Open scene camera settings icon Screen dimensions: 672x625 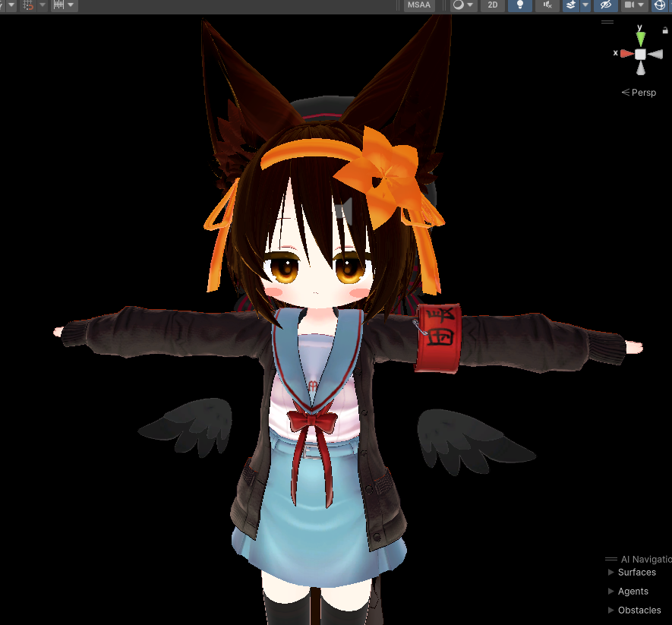tap(629, 5)
